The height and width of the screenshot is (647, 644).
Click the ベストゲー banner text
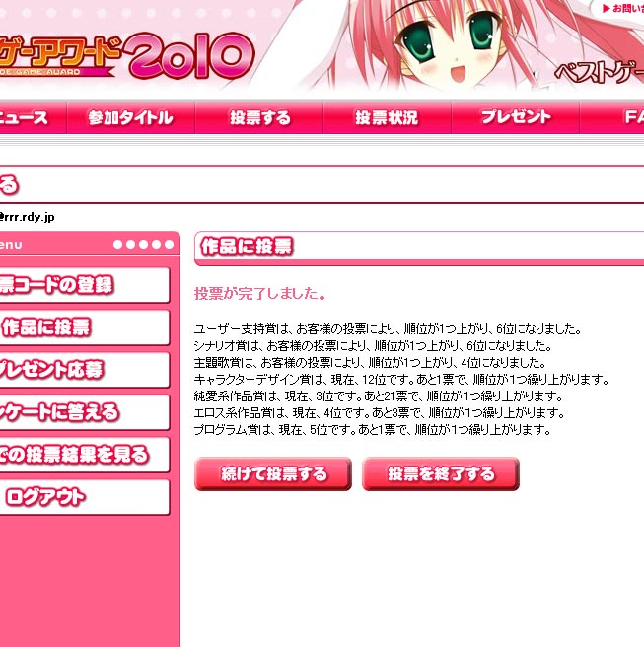pyautogui.click(x=599, y=73)
